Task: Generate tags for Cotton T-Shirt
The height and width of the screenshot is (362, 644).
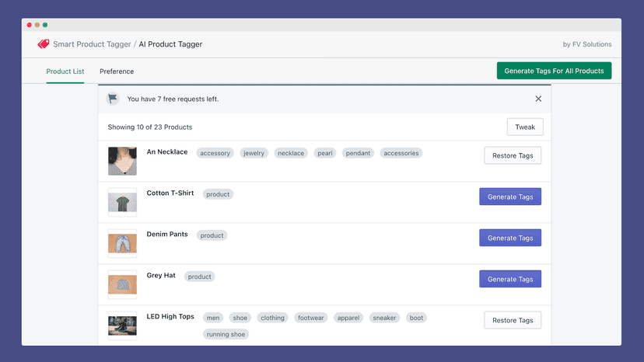Action: 510,197
